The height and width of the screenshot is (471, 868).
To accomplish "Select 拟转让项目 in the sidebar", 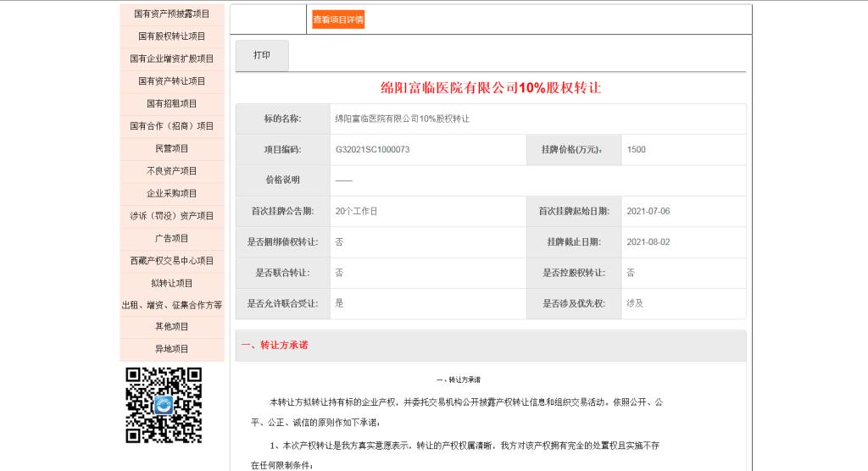I will 172,283.
